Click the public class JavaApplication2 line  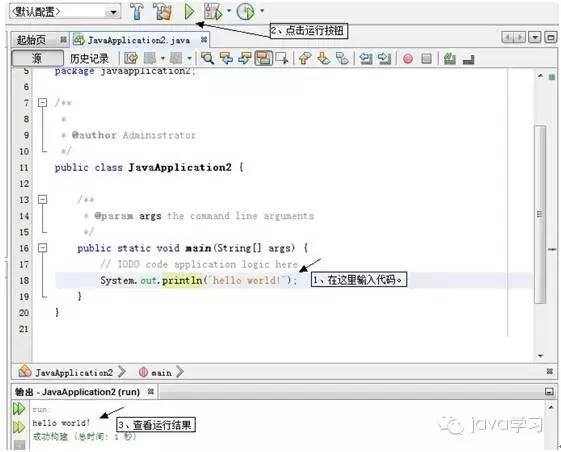pos(149,167)
